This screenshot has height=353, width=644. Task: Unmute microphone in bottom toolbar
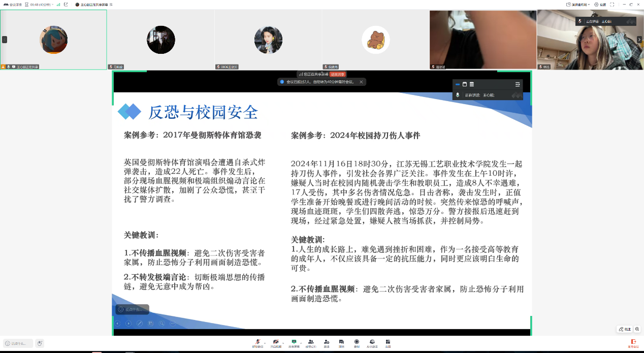[x=258, y=342]
